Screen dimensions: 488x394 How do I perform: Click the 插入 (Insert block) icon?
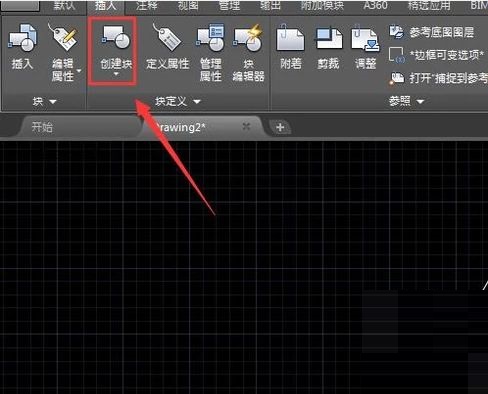click(22, 38)
